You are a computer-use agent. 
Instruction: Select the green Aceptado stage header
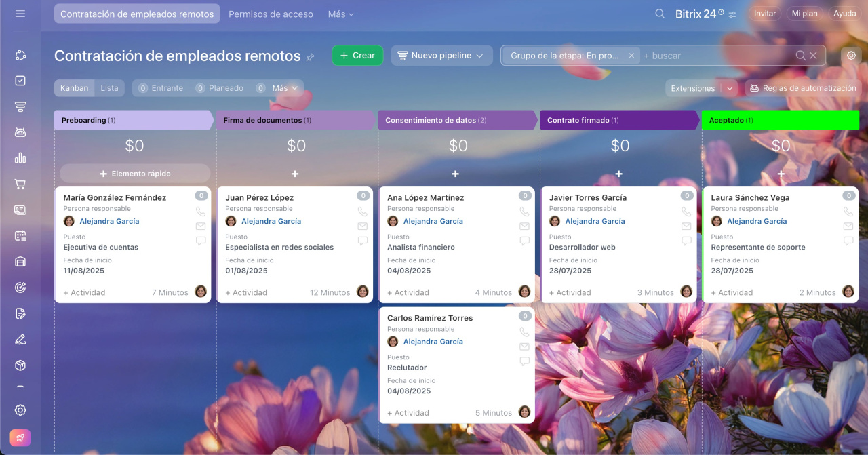(781, 120)
